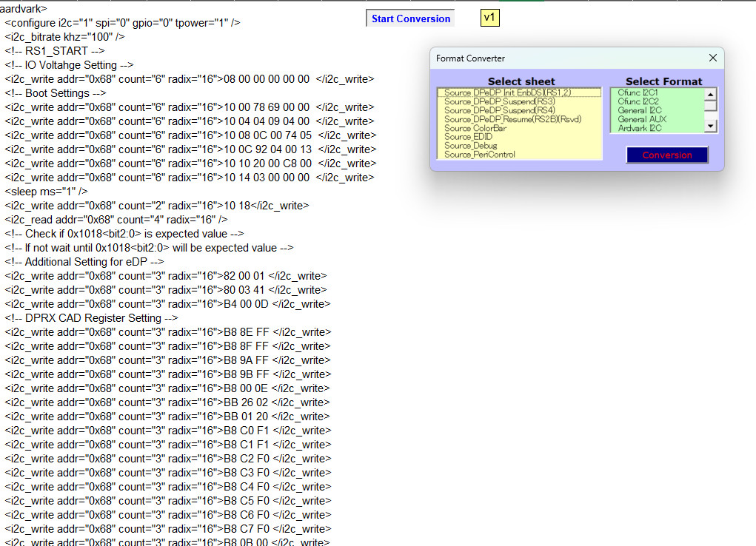Choose Source_DPeDP_Suspend(RS4) sheet entry
756x546 pixels.
(x=499, y=110)
